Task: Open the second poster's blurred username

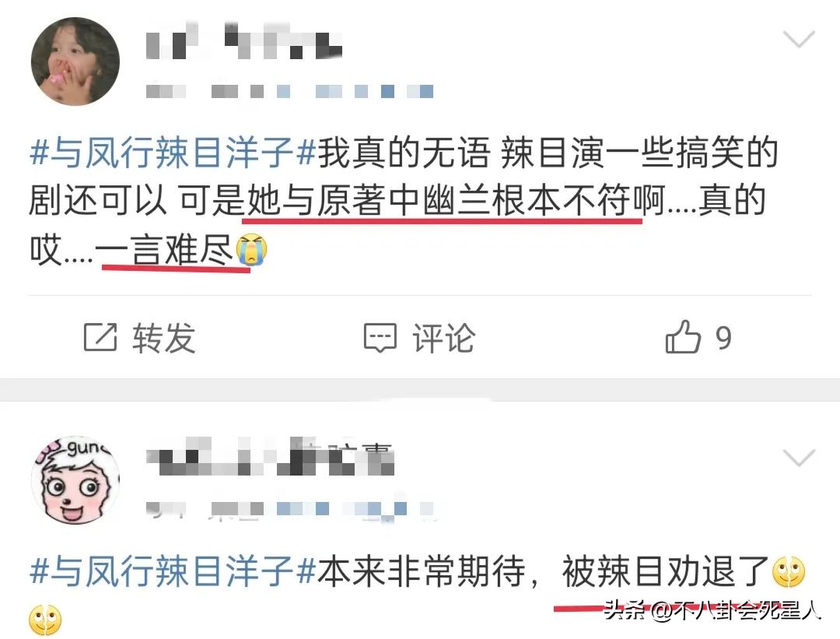Action: (x=270, y=457)
